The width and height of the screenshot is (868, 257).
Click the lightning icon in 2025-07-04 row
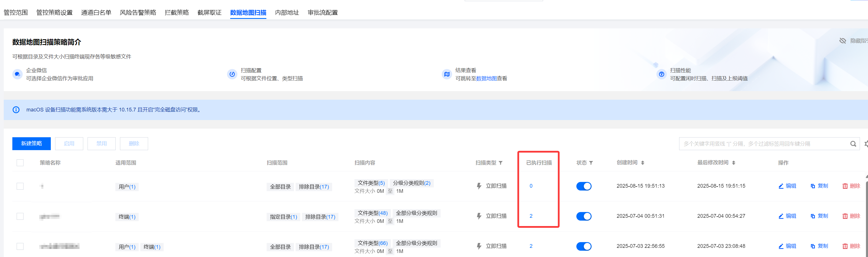(479, 216)
